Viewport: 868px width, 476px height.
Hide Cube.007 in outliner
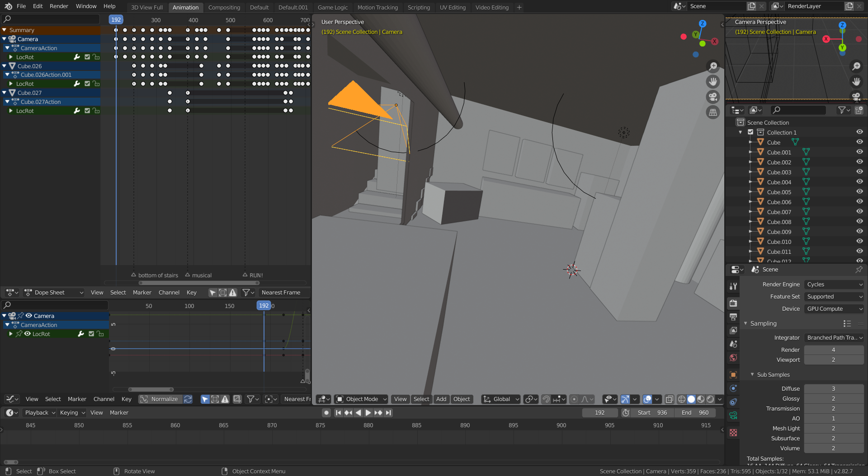point(859,212)
